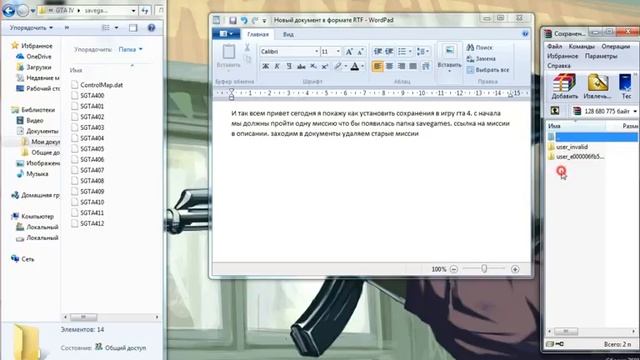Click the zoom slider handle in WordPad
This screenshot has height=360, width=640.
484,269
